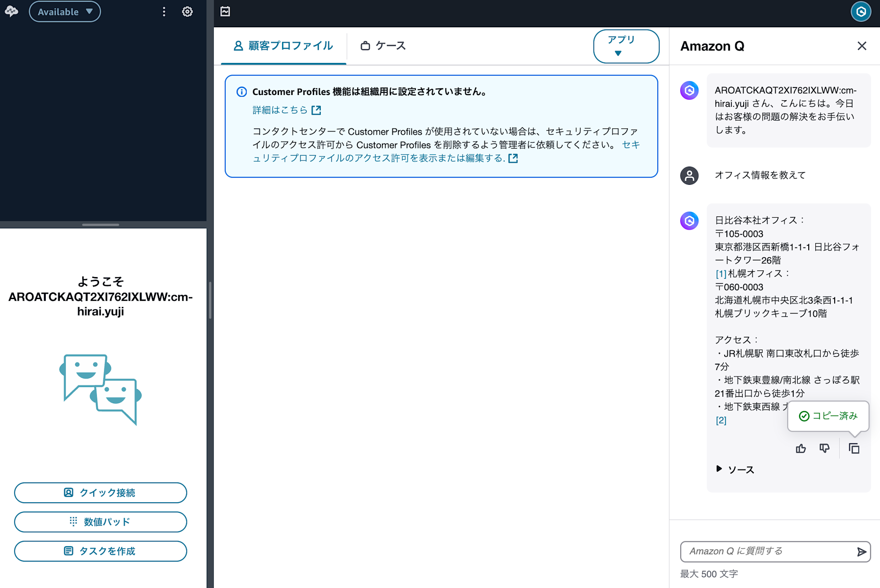The height and width of the screenshot is (588, 880).
Task: Open settings via the gear icon
Action: (187, 12)
